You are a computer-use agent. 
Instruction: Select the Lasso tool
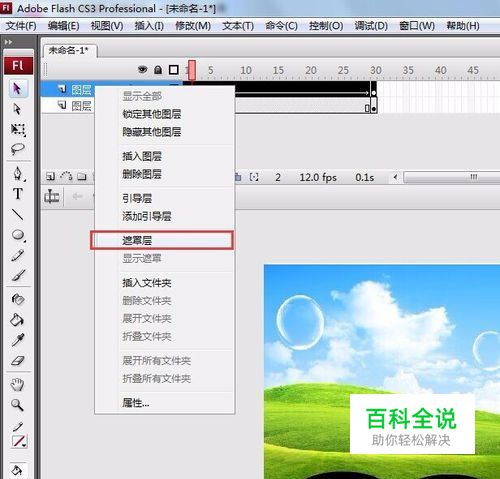pyautogui.click(x=18, y=149)
